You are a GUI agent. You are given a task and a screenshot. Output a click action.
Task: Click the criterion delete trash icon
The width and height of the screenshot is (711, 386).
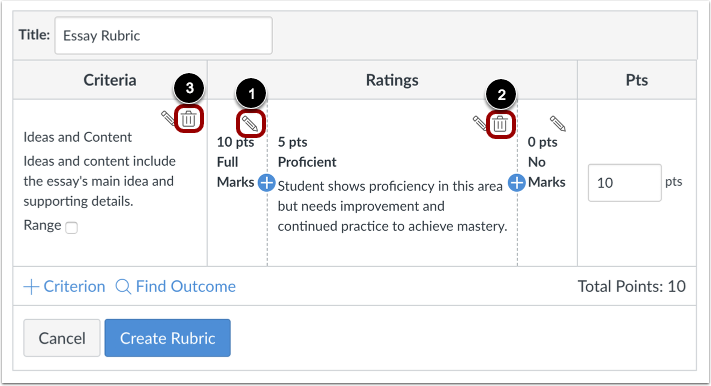point(189,119)
